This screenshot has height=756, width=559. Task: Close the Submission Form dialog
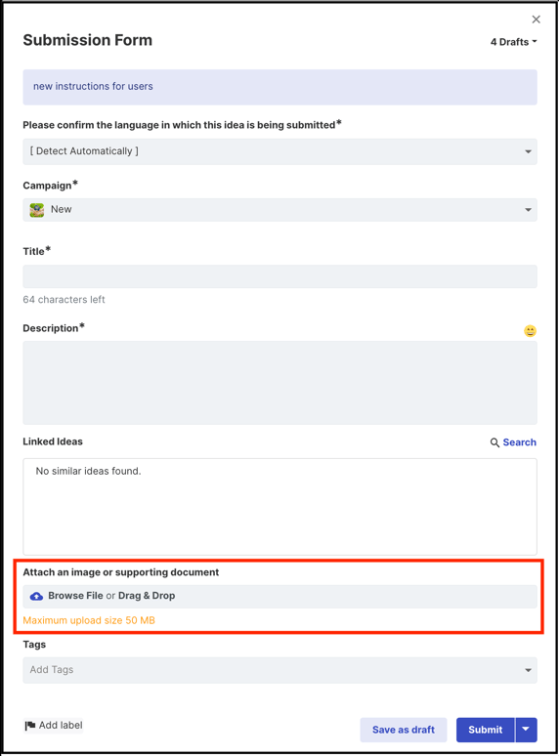536,20
